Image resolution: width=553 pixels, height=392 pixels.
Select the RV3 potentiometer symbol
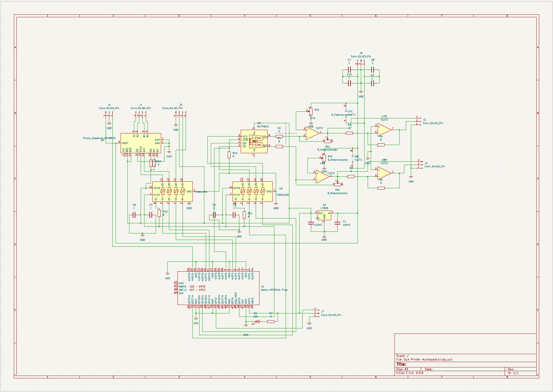coord(311,111)
